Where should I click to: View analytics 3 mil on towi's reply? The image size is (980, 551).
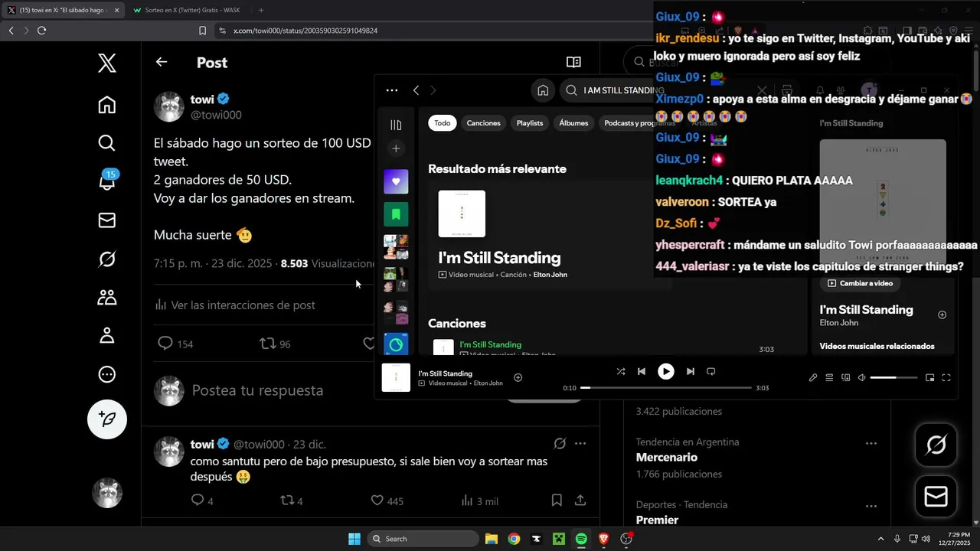pos(479,500)
